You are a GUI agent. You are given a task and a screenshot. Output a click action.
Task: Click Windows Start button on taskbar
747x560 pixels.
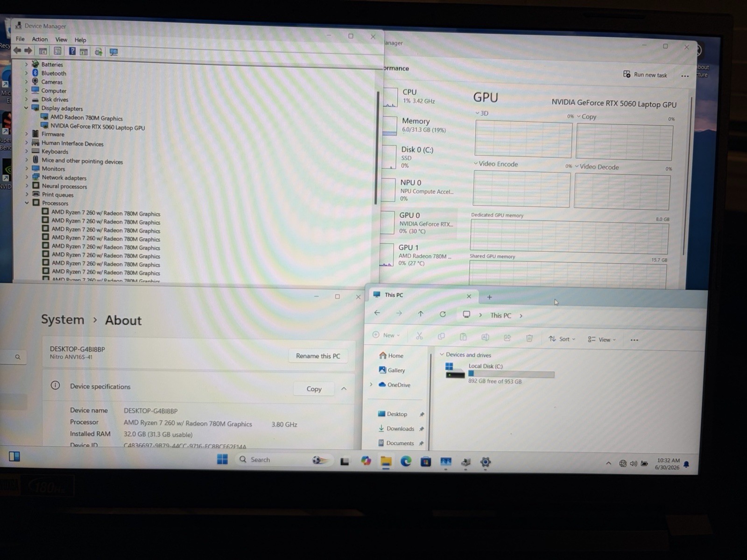222,459
